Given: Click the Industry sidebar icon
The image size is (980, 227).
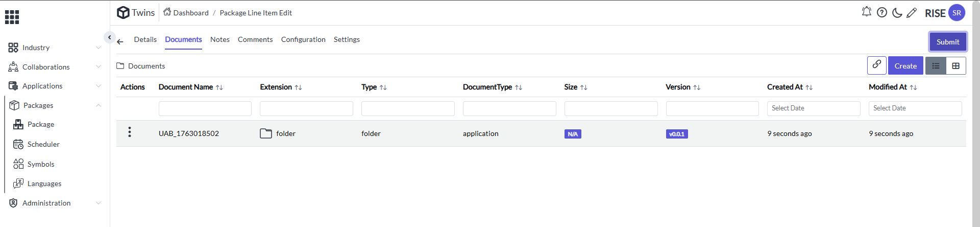Looking at the screenshot, I should (x=13, y=48).
